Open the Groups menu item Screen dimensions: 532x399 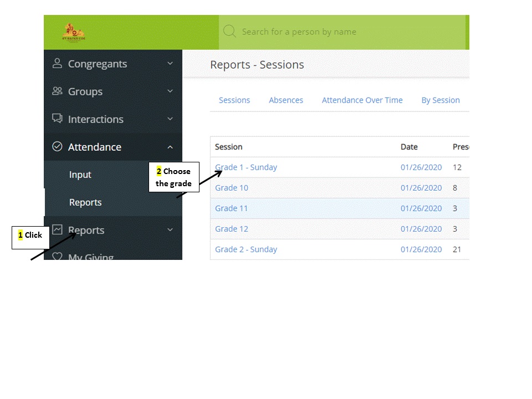click(x=113, y=91)
